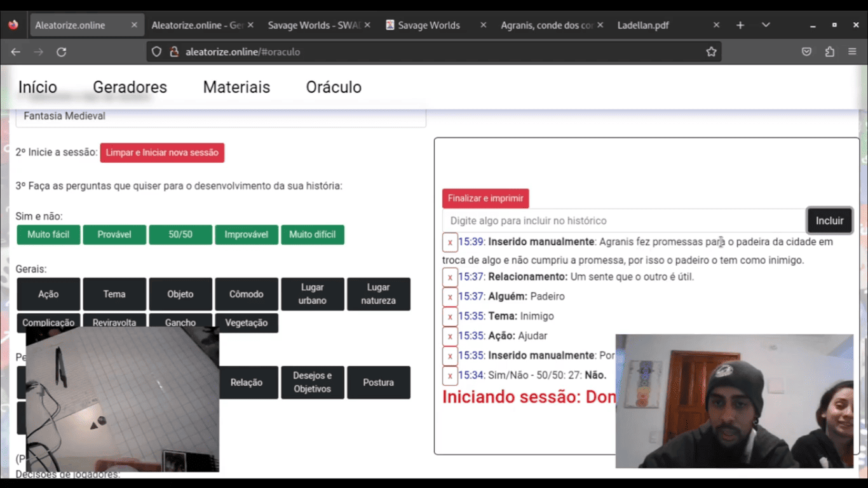Click the Improvável button
Viewport: 868px width, 488px height.
tap(247, 234)
